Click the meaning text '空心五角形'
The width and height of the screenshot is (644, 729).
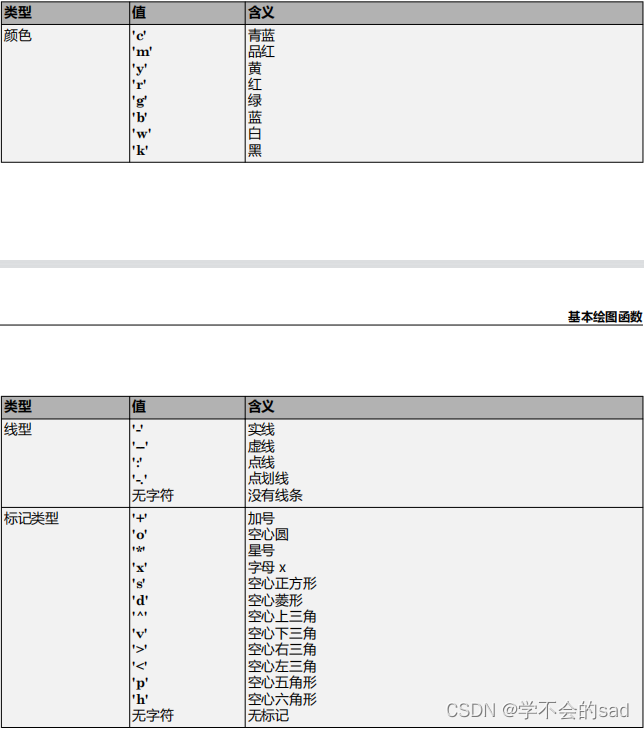282,683
